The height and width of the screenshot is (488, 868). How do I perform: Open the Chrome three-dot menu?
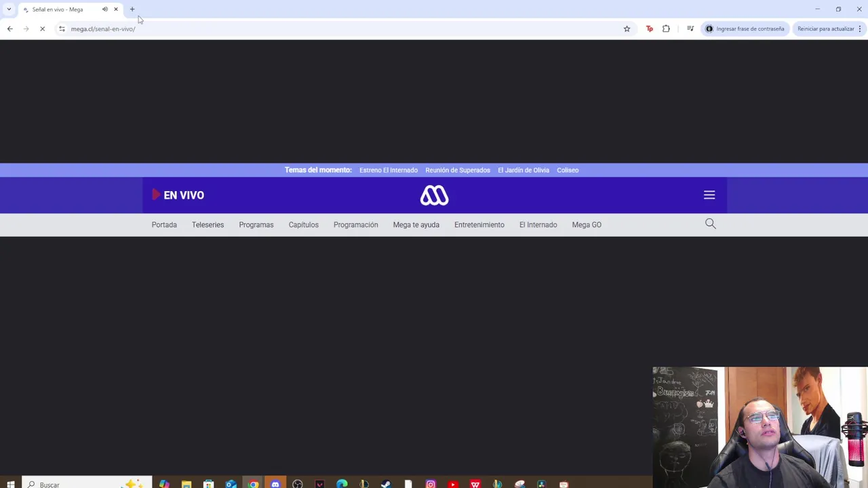pyautogui.click(x=860, y=28)
